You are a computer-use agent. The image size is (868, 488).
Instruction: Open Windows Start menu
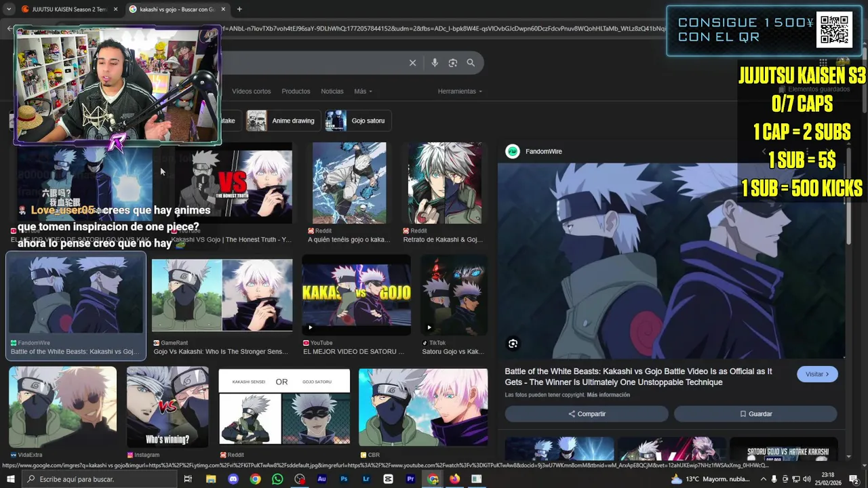point(12,479)
